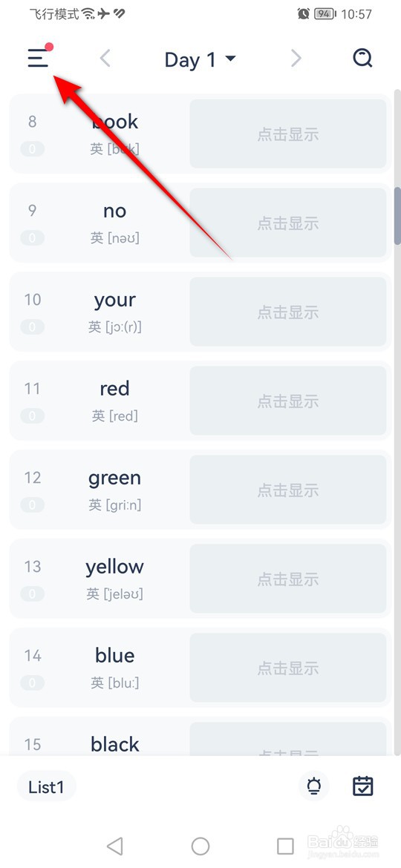Show hidden meaning for "blue"
The height and width of the screenshot is (868, 401).
[288, 668]
